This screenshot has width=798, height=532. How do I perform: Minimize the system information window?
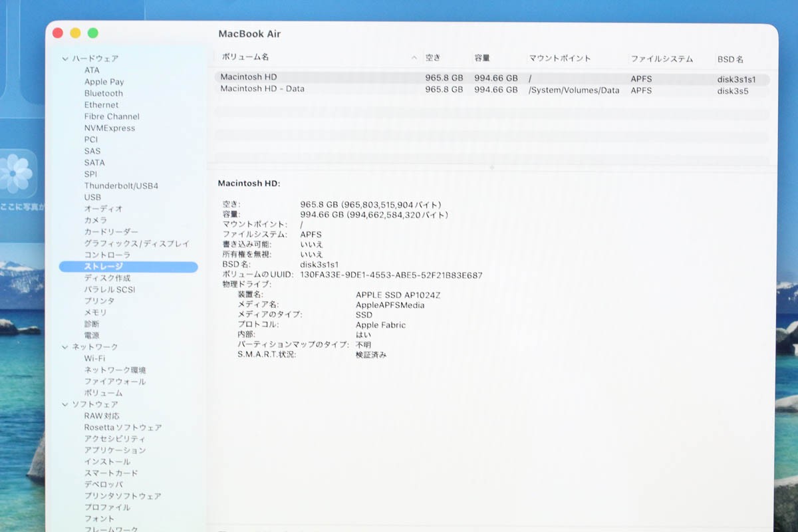point(75,33)
